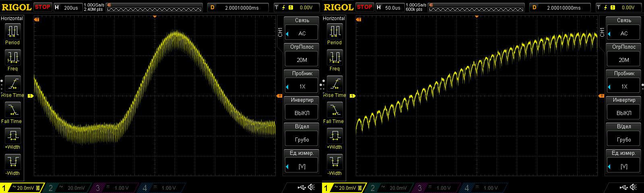Click the USB status icon on the 200us scope
This screenshot has height=193, width=644.
(301, 187)
